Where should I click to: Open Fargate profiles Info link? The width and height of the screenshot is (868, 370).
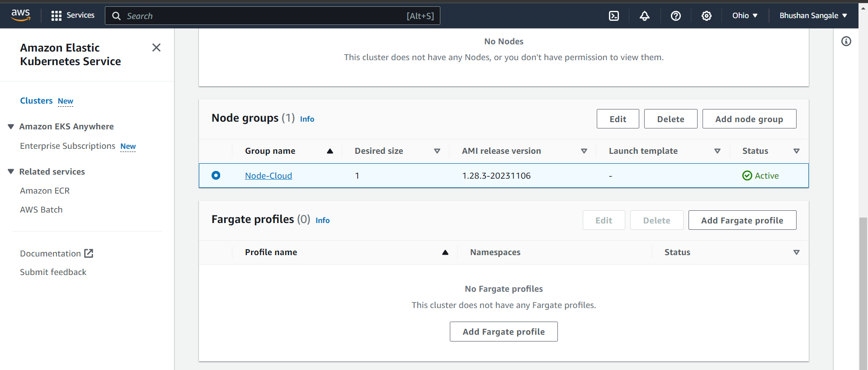coord(322,220)
